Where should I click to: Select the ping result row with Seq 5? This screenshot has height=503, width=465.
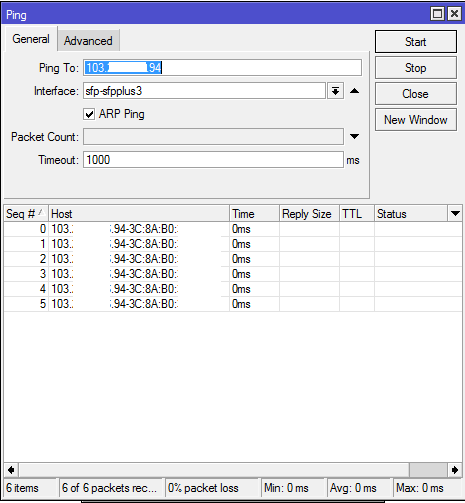[x=233, y=304]
